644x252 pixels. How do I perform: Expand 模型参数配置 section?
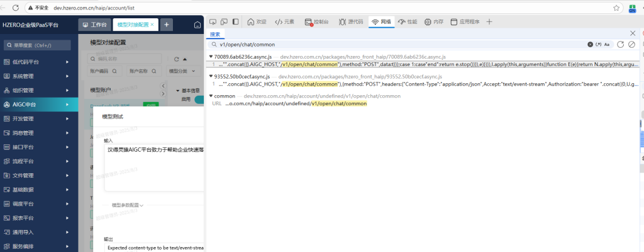coord(127,205)
